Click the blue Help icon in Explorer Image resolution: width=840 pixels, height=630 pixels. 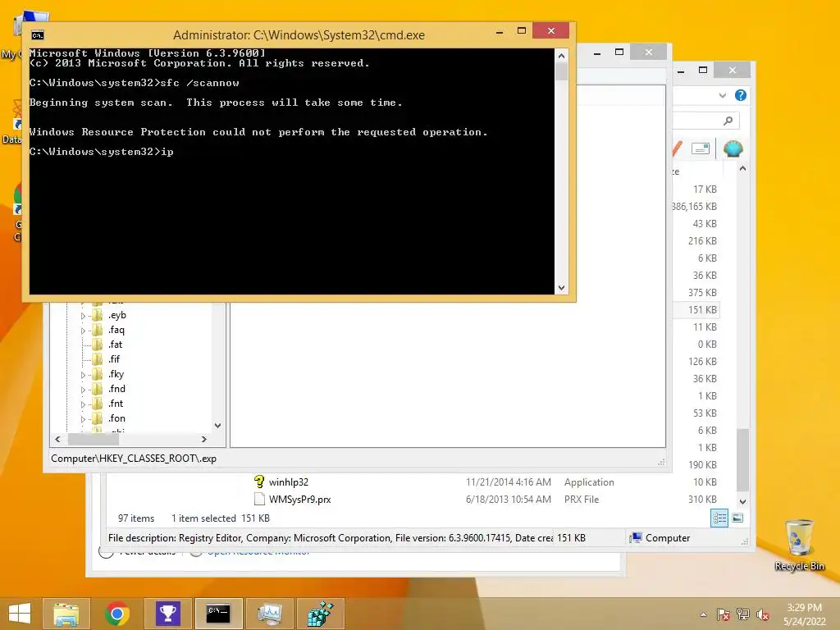[x=741, y=95]
